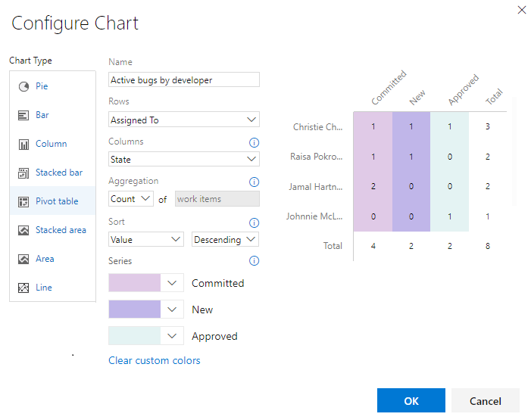Click the Committed series name label

(x=217, y=283)
